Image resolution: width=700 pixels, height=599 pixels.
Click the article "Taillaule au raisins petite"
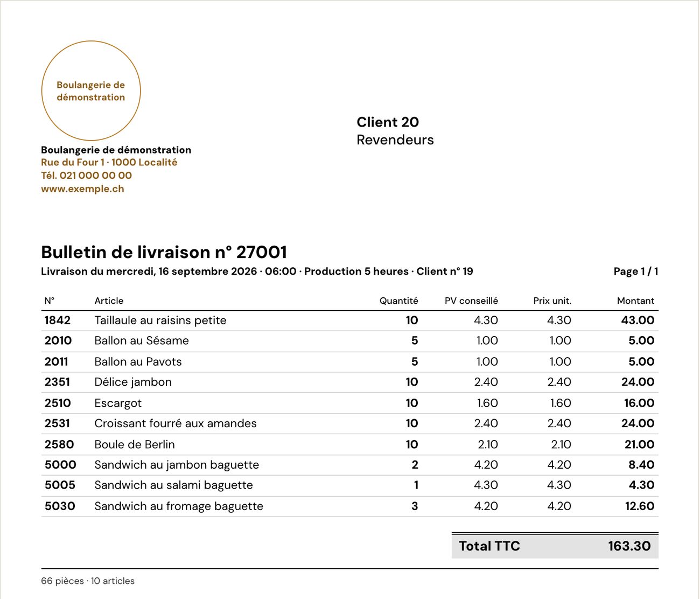(x=160, y=320)
